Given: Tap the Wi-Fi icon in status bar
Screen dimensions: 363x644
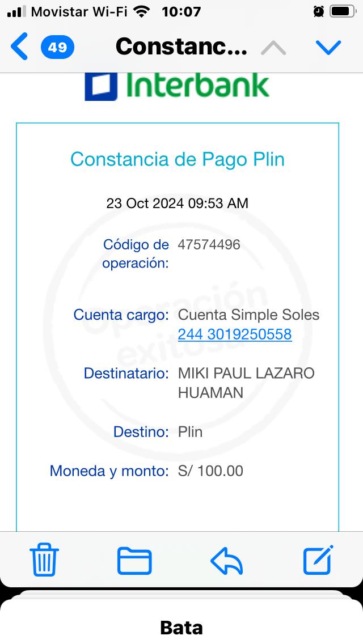Looking at the screenshot, I should pyautogui.click(x=143, y=11).
